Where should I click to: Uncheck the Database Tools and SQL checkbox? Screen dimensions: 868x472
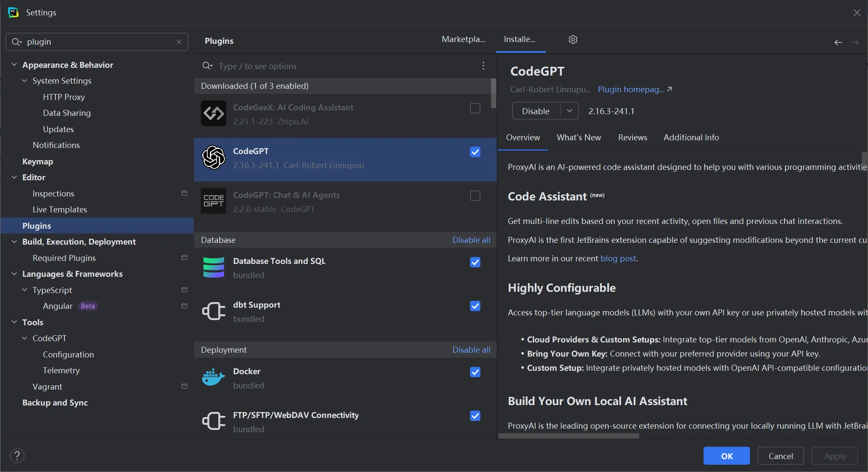475,262
